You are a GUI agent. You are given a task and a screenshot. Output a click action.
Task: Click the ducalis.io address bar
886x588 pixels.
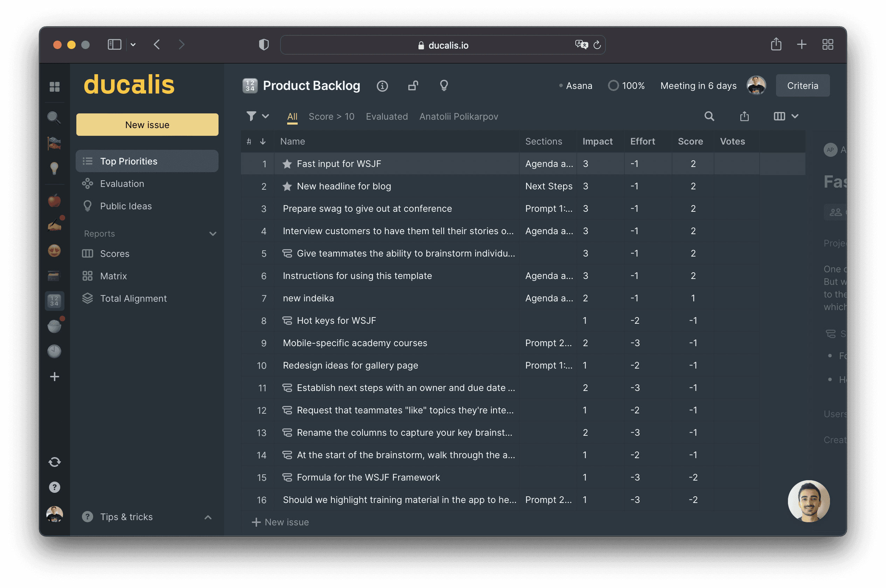click(443, 45)
